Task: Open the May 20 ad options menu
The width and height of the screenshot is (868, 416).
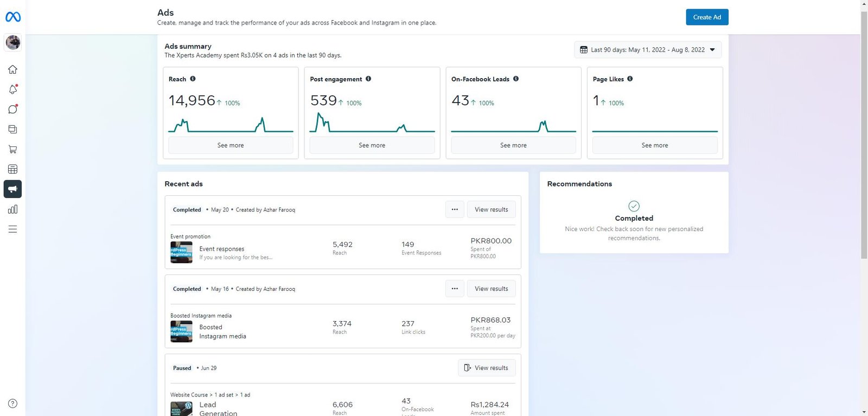Action: (455, 209)
